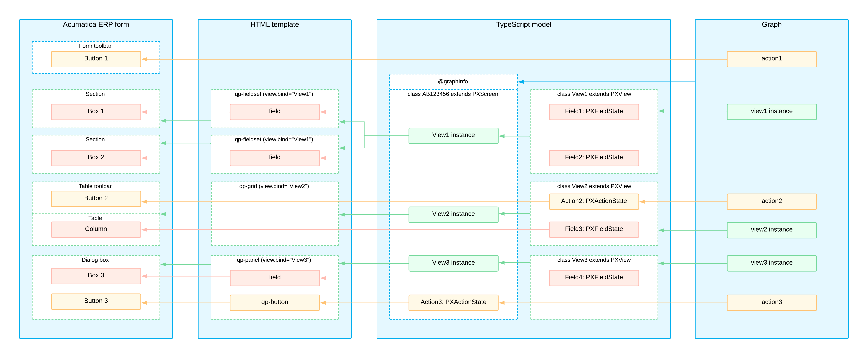The height and width of the screenshot is (358, 868).
Task: Click the View3 instance box in TypeScript model
Action: pyautogui.click(x=453, y=263)
